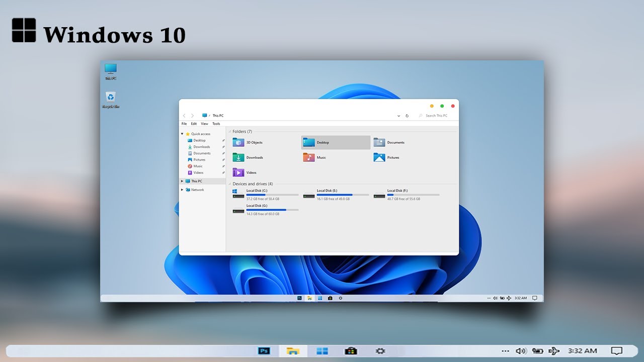Image resolution: width=644 pixels, height=362 pixels.
Task: Select the Local Disk (G:) drive icon
Action: 238,211
